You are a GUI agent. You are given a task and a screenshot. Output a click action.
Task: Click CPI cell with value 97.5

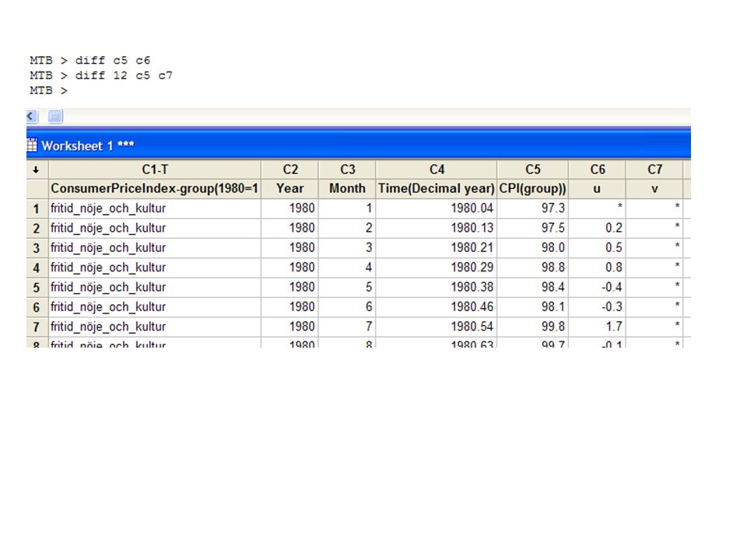[532, 229]
